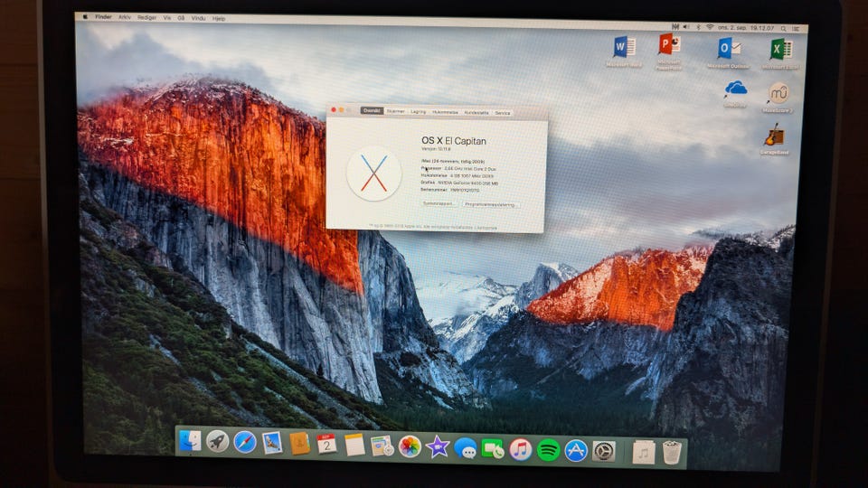This screenshot has height=488, width=868.
Task: Switch to the Service tab
Action: coord(502,113)
